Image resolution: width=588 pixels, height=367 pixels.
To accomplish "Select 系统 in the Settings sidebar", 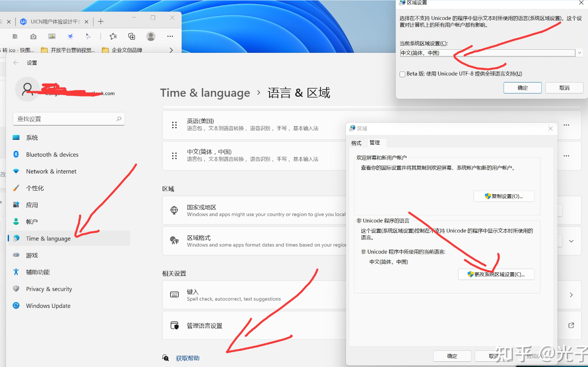I will click(x=32, y=137).
